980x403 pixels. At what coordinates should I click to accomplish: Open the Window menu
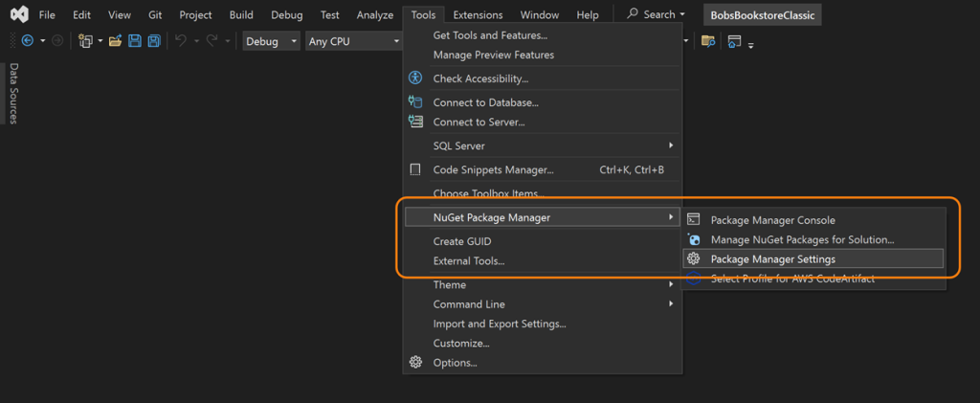click(x=540, y=14)
